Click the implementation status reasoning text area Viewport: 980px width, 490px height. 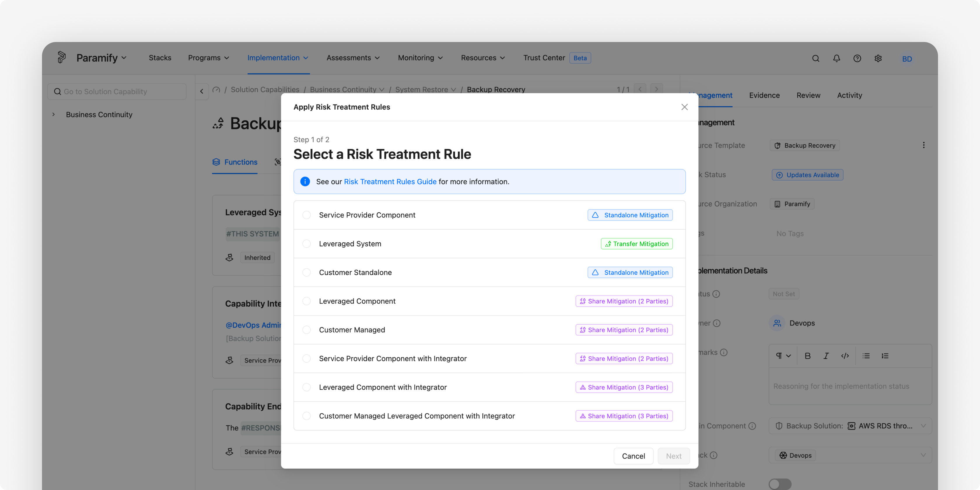tap(850, 386)
